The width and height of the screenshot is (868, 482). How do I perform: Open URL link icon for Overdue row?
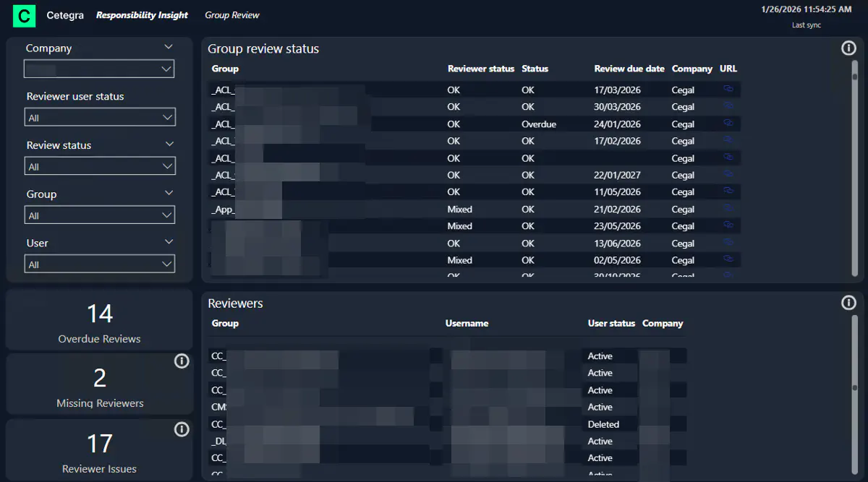tap(728, 124)
